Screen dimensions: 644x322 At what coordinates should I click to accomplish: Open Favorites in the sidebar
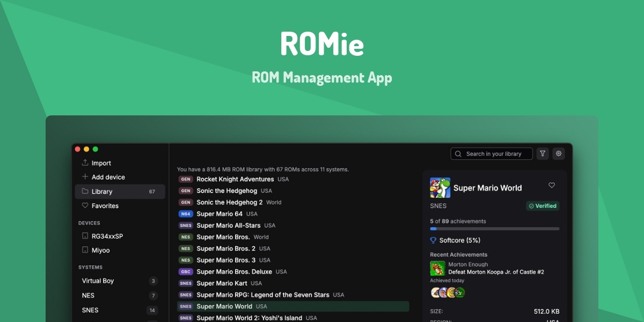click(x=120, y=206)
